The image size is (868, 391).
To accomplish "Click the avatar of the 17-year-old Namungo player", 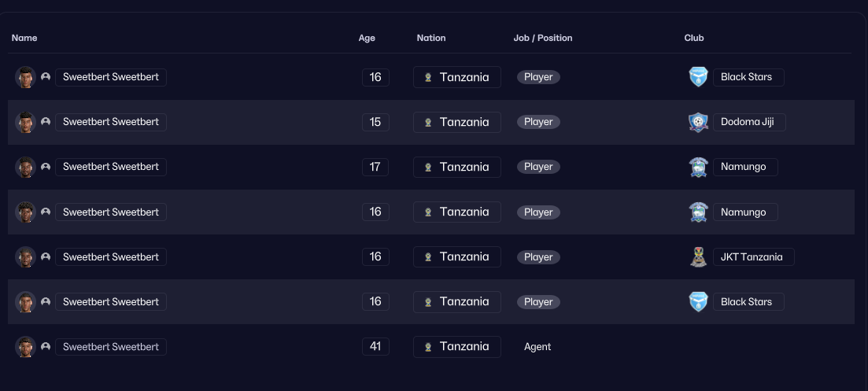I will coord(25,167).
